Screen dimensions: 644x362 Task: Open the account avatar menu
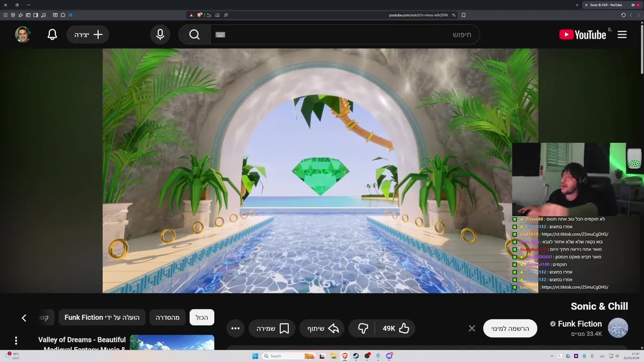[23, 34]
